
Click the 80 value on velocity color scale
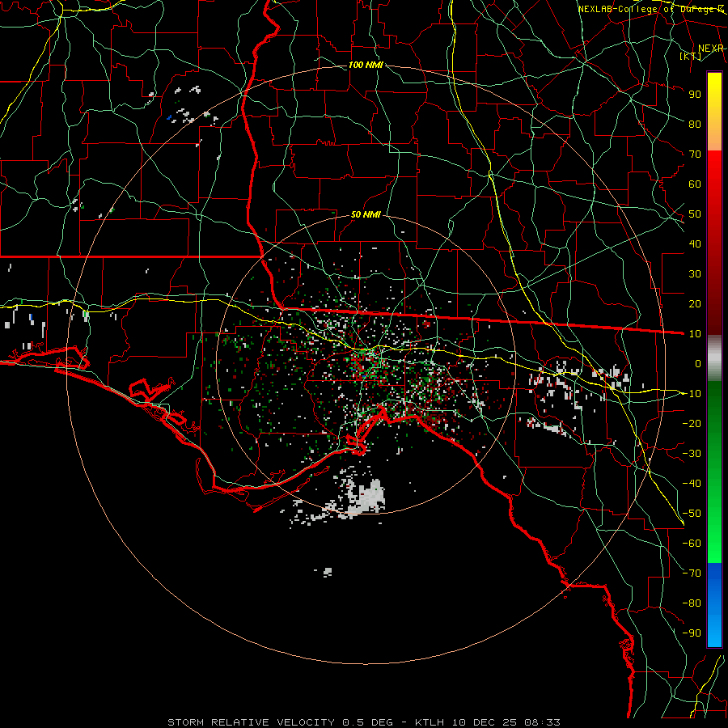[695, 124]
